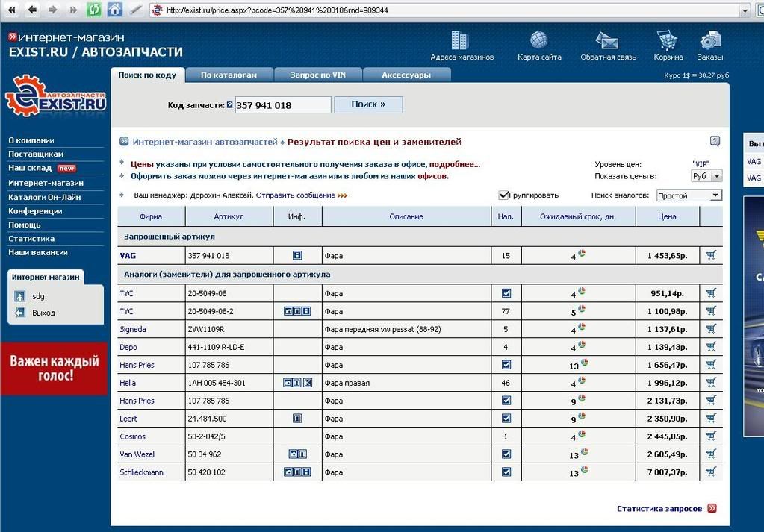Switch to the Аксессуары tab

[406, 75]
